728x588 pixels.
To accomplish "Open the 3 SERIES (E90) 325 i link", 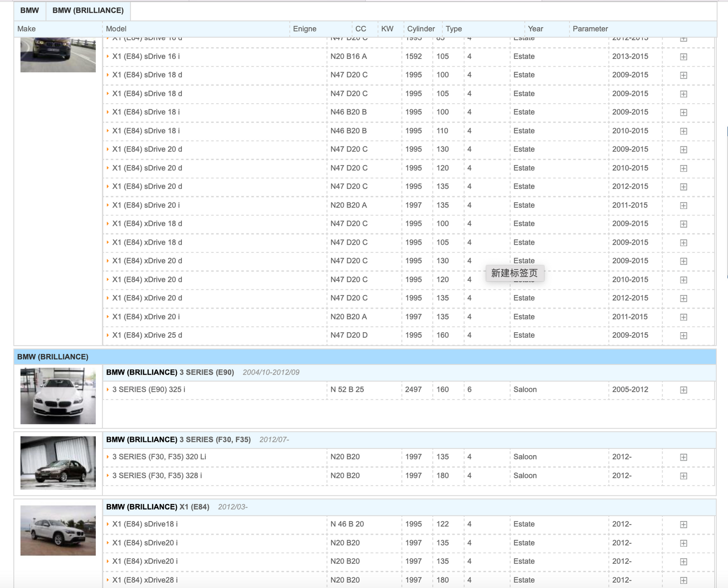I will [x=149, y=390].
